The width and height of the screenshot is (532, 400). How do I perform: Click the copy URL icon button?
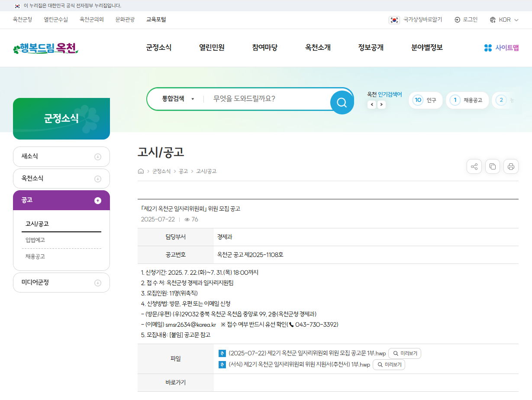point(493,166)
